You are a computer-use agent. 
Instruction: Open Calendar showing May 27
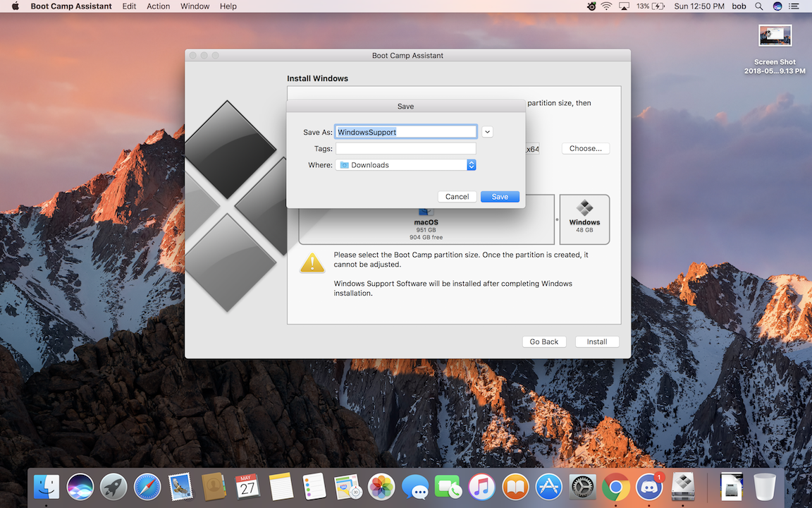click(247, 488)
